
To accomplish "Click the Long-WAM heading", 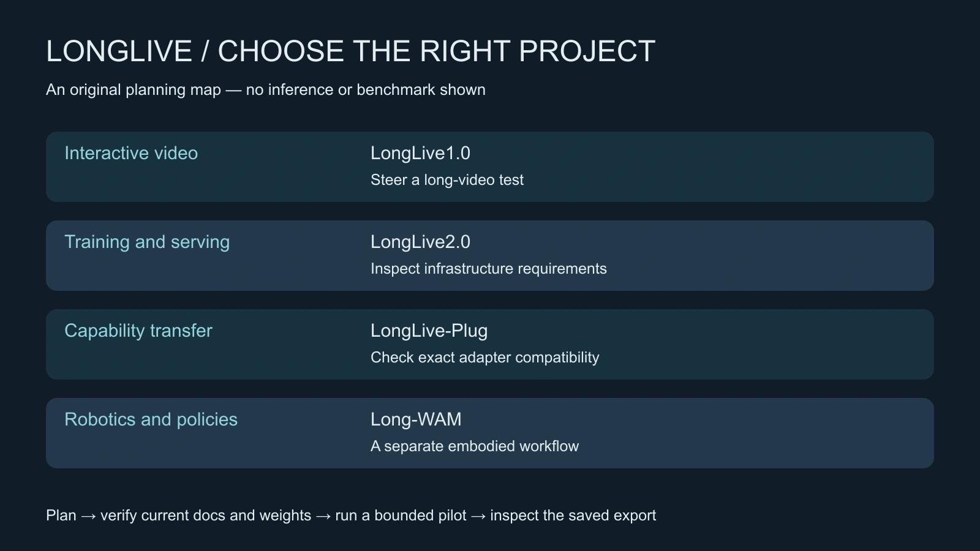I will (416, 420).
